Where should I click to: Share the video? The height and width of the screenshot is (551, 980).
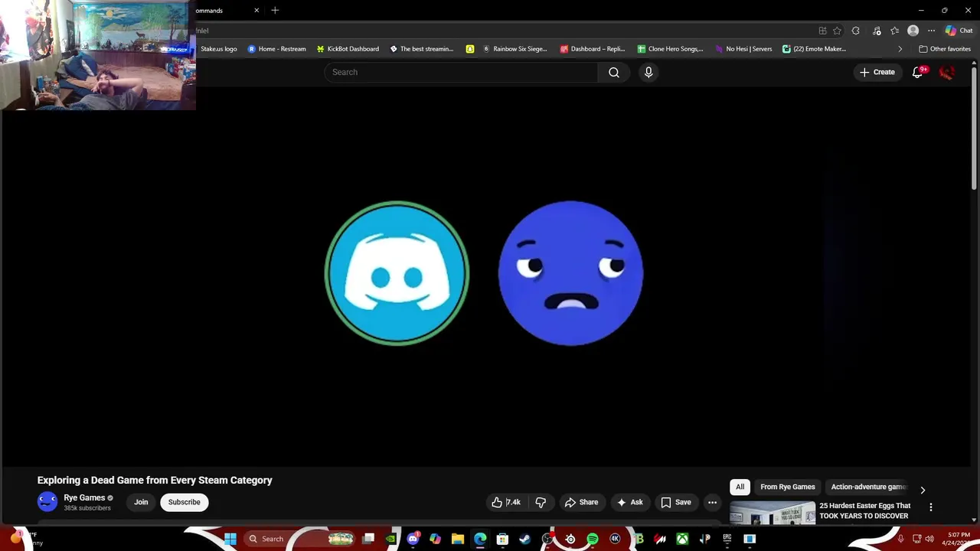(x=581, y=502)
